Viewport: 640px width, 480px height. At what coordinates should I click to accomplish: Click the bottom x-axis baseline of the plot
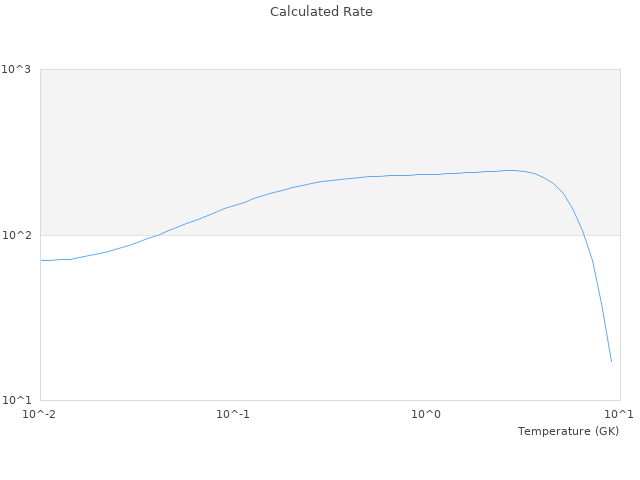click(x=330, y=401)
